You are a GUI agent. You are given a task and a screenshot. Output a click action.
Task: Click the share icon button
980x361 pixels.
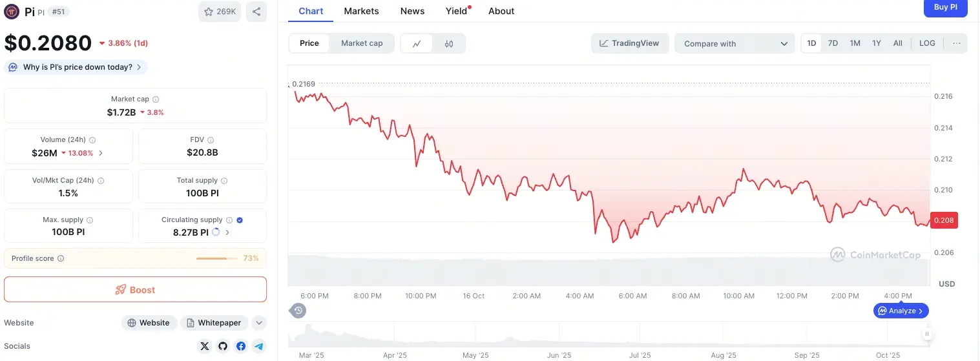[256, 12]
